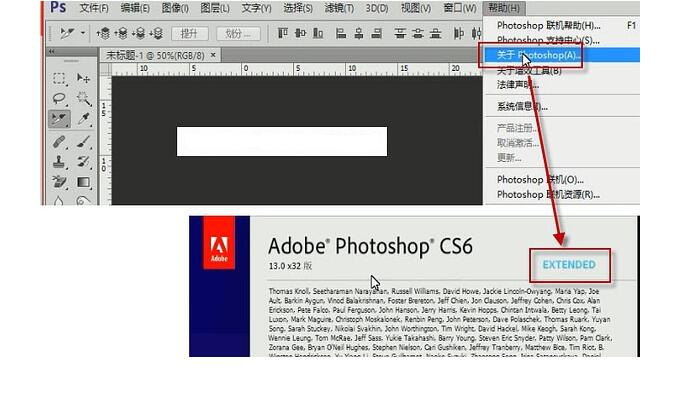The width and height of the screenshot is (693, 404).
Task: Open the 图像(I) menu
Action: click(175, 8)
